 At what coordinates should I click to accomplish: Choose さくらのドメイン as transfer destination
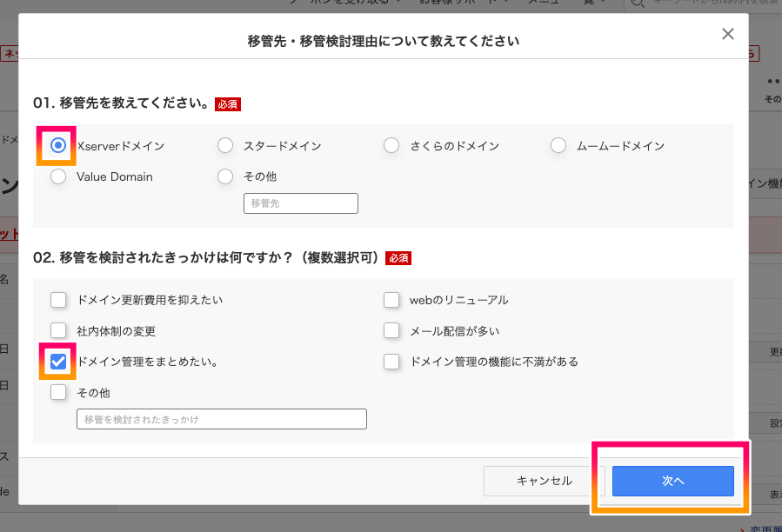coord(391,145)
